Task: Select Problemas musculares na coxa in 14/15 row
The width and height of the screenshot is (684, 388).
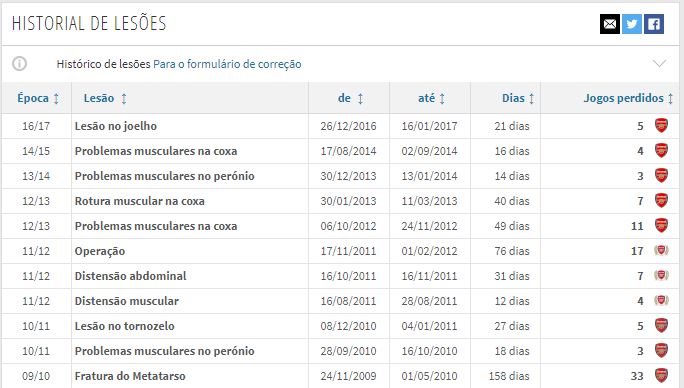Action: 156,151
